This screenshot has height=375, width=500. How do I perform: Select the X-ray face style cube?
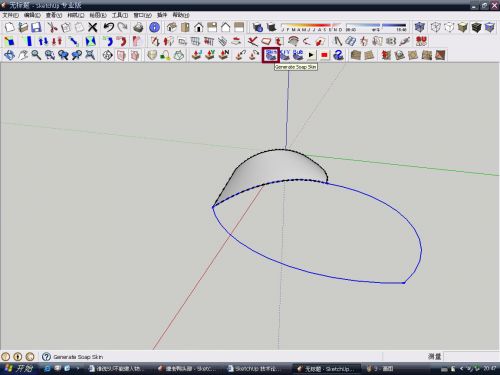[420, 27]
